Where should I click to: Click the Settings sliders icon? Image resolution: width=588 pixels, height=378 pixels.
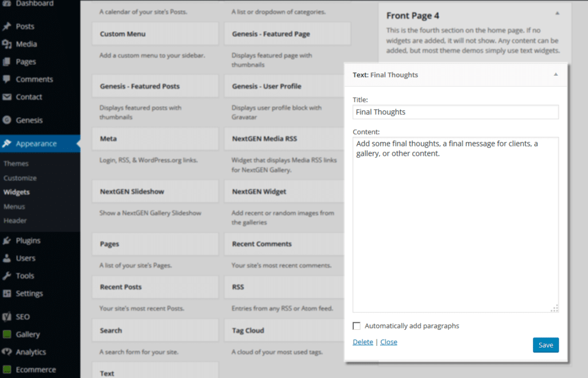pyautogui.click(x=7, y=294)
